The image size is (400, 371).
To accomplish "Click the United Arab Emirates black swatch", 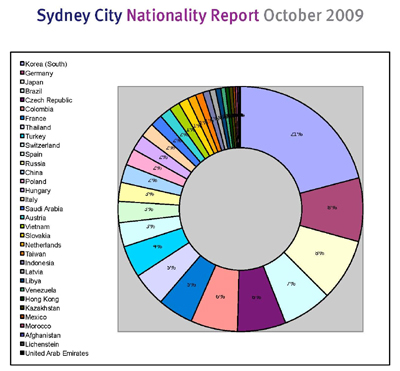I will point(22,353).
